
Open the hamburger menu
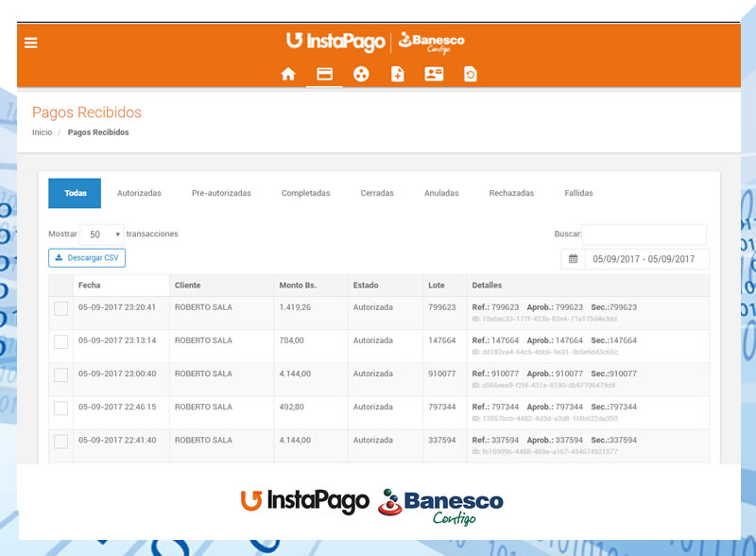pos(31,43)
